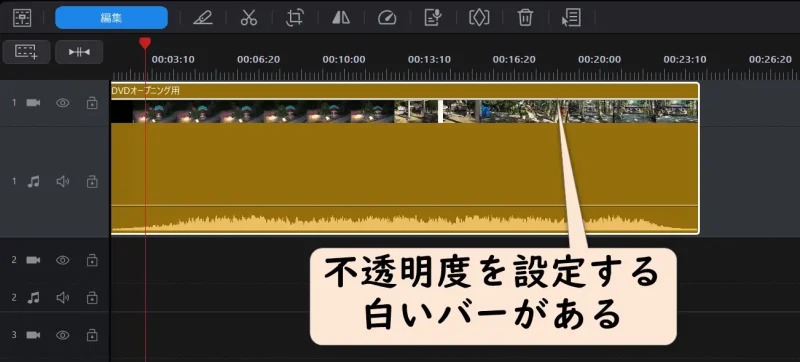The width and height of the screenshot is (800, 362).
Task: Open the storyboard view icon at top-left
Action: pos(22,18)
